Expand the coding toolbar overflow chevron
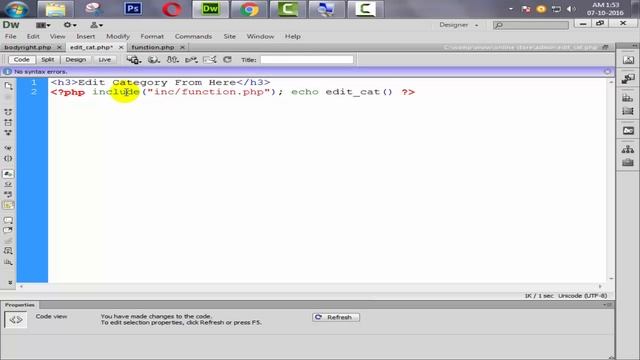The image size is (640, 360). tap(10, 282)
